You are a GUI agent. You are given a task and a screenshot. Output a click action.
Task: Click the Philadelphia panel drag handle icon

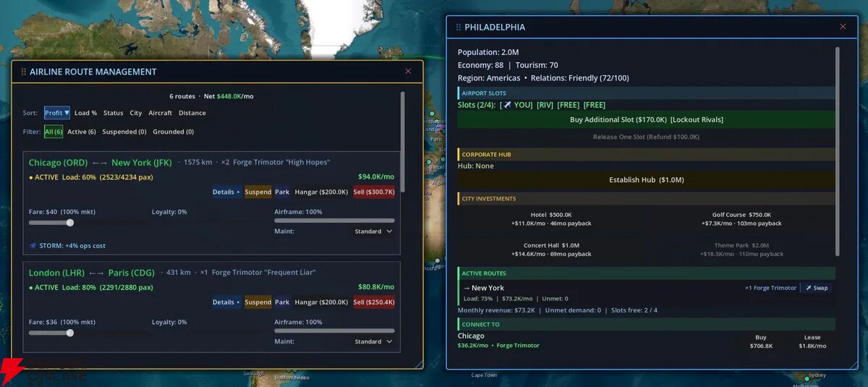(459, 27)
